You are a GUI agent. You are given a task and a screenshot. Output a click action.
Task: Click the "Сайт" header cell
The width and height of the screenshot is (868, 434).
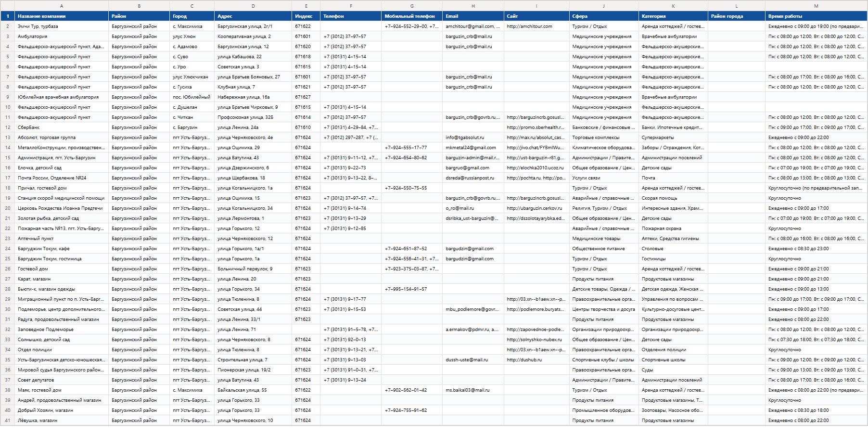pyautogui.click(x=536, y=16)
